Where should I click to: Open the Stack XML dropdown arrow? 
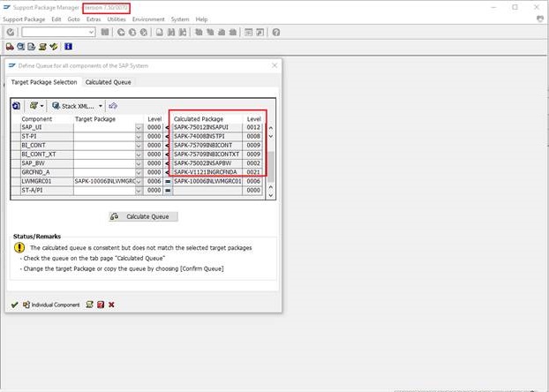tap(101, 106)
